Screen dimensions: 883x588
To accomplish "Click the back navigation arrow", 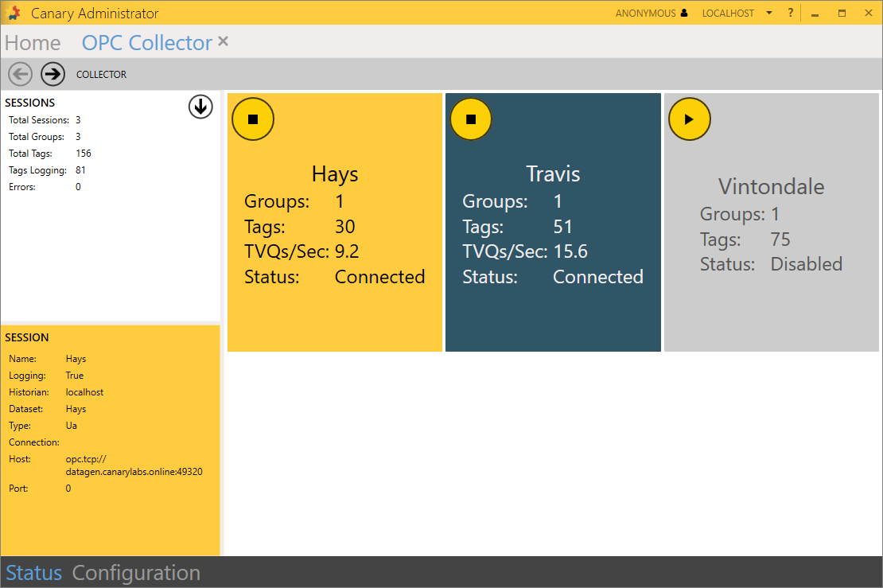I will [21, 74].
